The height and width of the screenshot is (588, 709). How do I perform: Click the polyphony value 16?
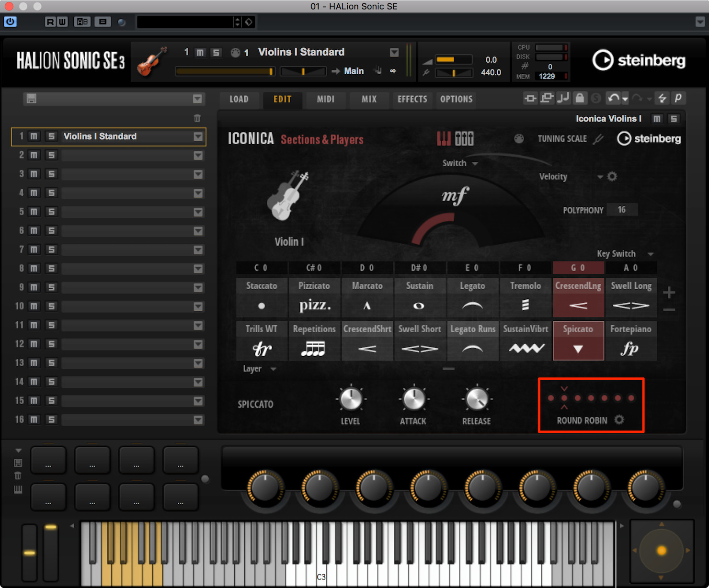622,210
